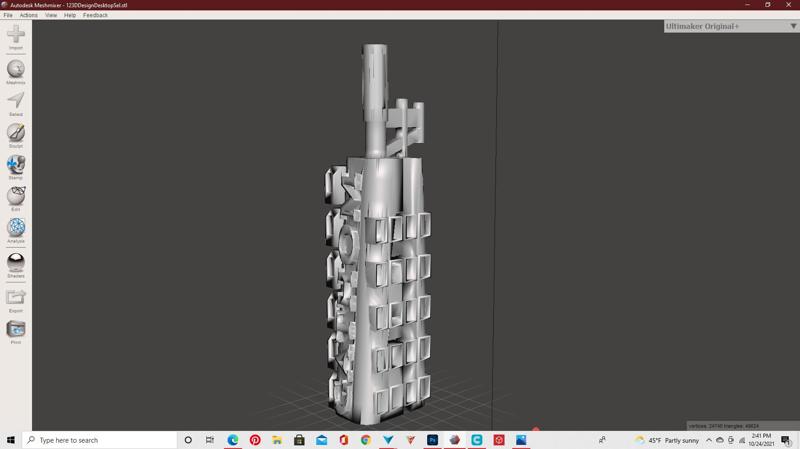Click the Cortana circle icon
800x449 pixels.
point(188,440)
